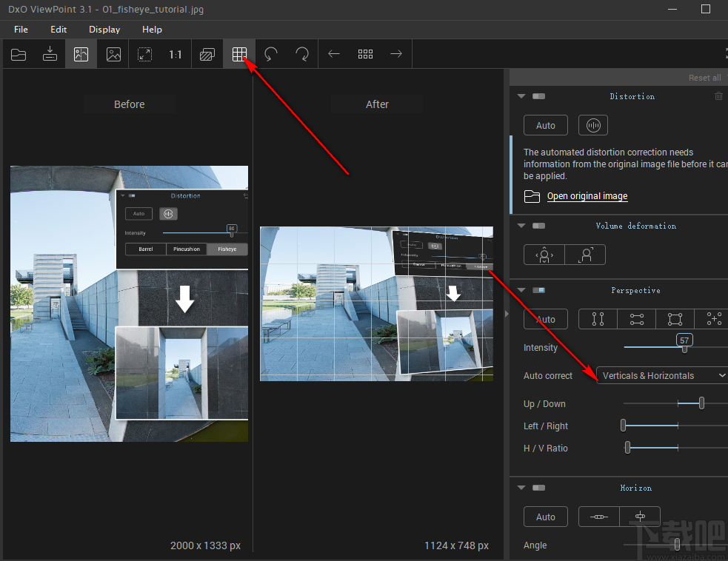Select horizontal horizon line tool

coord(599,517)
